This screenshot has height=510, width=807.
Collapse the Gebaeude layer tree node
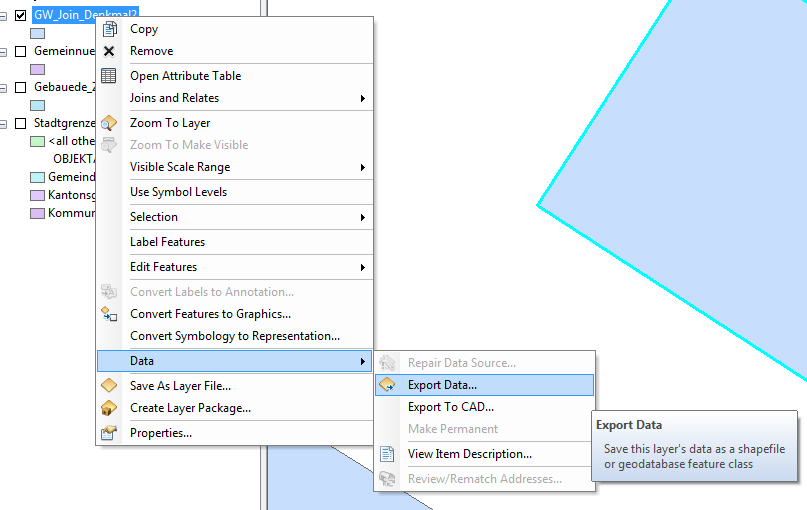4,87
